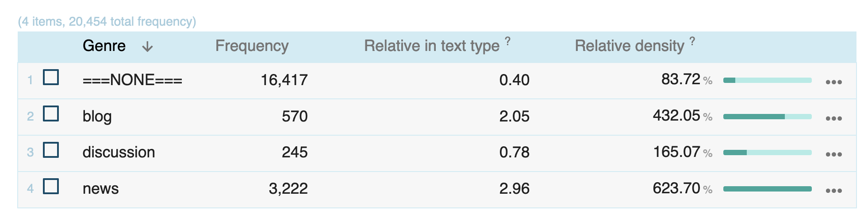The width and height of the screenshot is (868, 219).
Task: Open three-dot menu for discussion row
Action: (833, 154)
